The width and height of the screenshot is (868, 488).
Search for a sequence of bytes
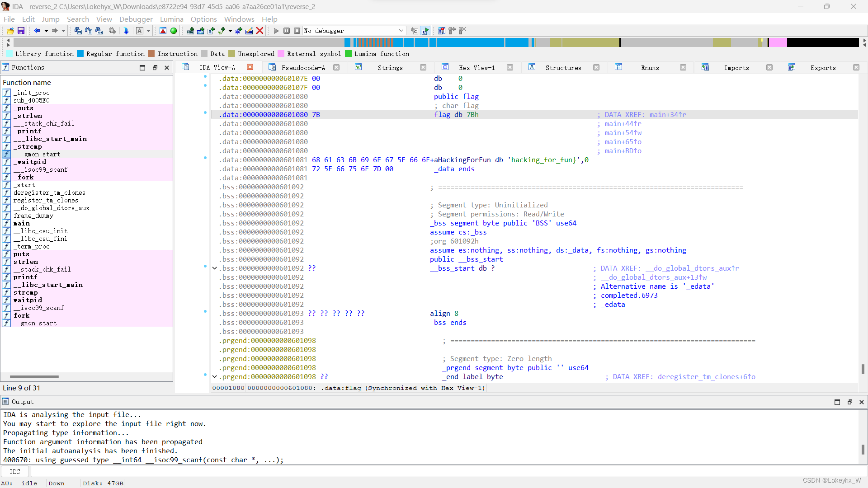(x=99, y=31)
